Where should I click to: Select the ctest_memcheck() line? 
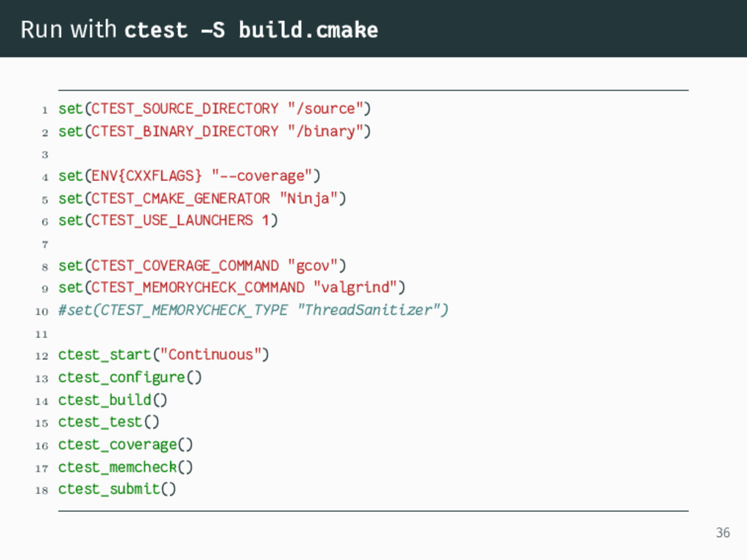click(125, 467)
